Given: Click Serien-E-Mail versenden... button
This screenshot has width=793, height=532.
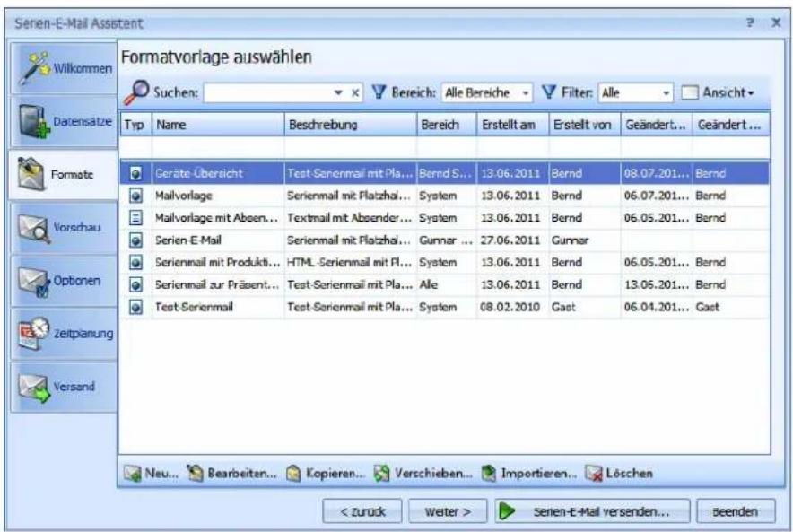Looking at the screenshot, I should tap(592, 511).
